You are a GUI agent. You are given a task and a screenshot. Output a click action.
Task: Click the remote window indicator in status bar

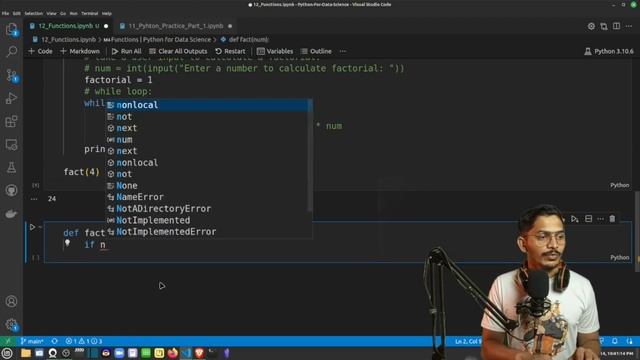pos(8,341)
